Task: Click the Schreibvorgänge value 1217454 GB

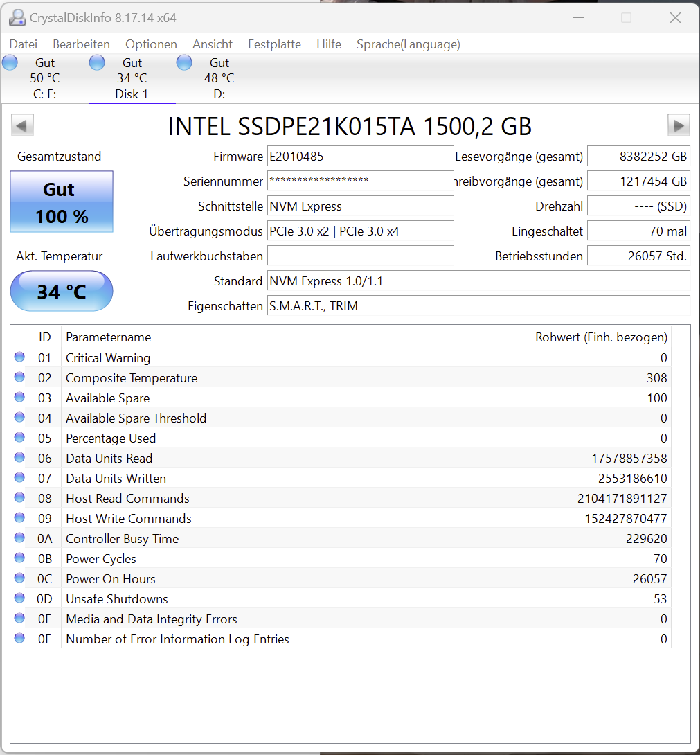Action: pos(639,181)
